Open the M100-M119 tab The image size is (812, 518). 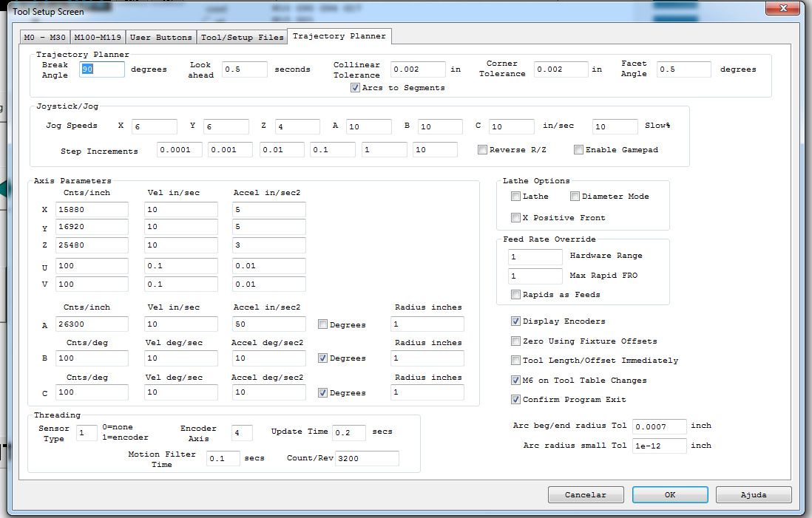[98, 37]
